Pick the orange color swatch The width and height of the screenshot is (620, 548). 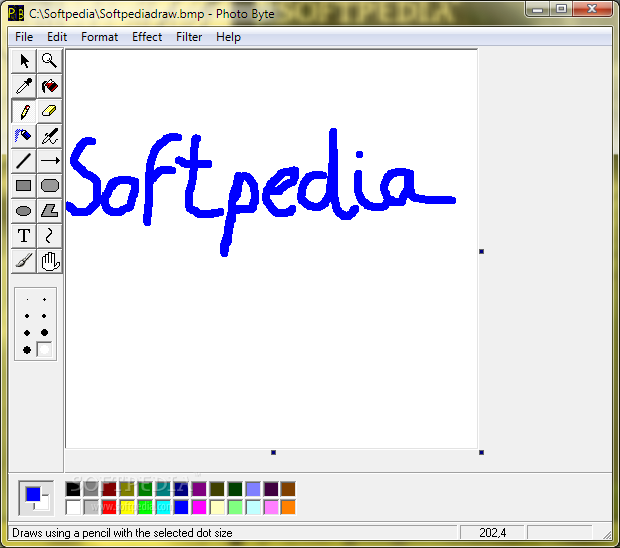(288, 507)
